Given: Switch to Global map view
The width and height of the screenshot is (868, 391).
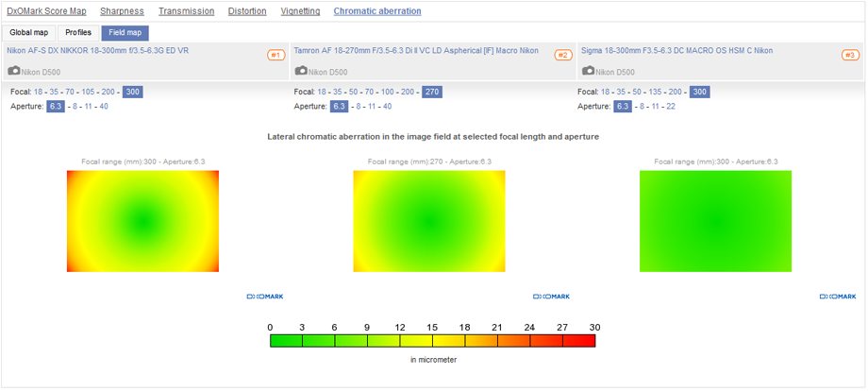Looking at the screenshot, I should pos(29,33).
